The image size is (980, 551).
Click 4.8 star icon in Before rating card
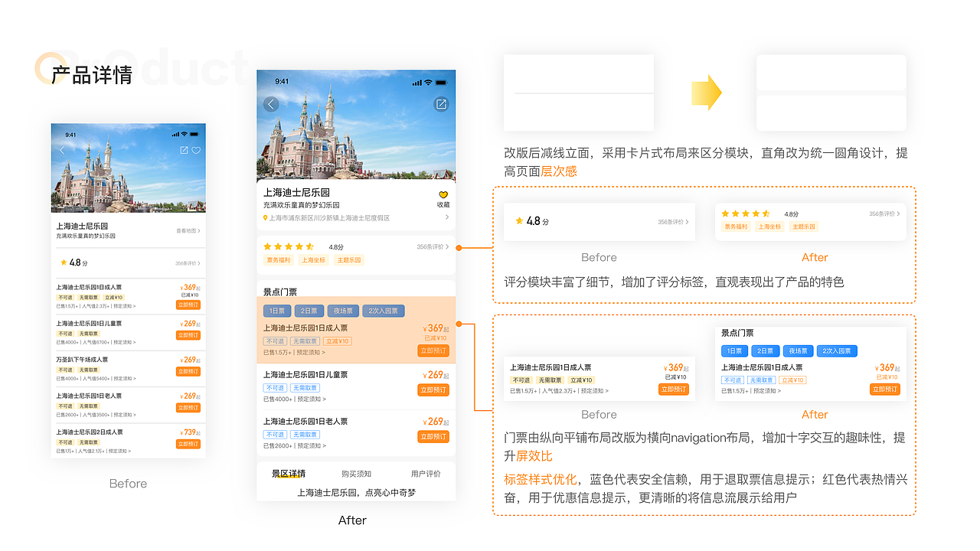(519, 220)
